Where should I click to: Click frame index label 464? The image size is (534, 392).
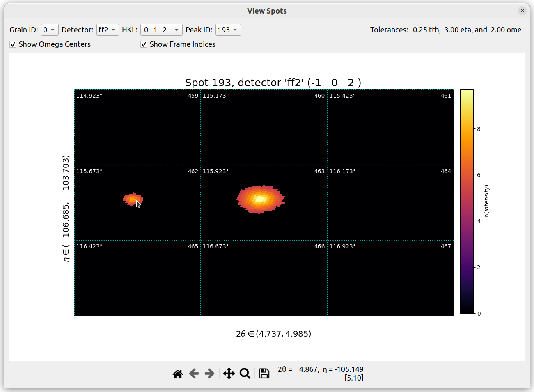pos(446,171)
